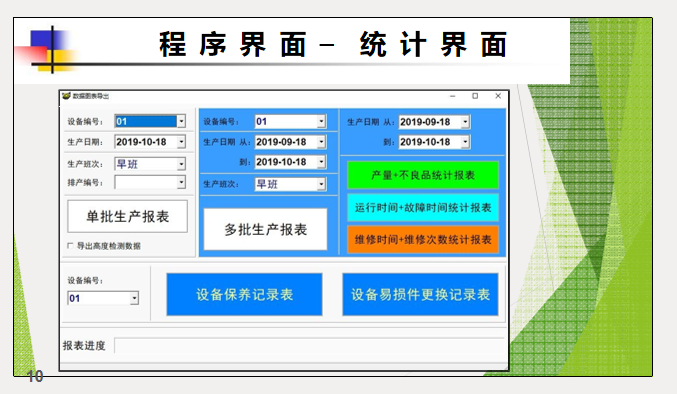This screenshot has width=677, height=394.
Task: Open start date 2019-09-18 dropdown in statistics panel
Action: (x=465, y=122)
